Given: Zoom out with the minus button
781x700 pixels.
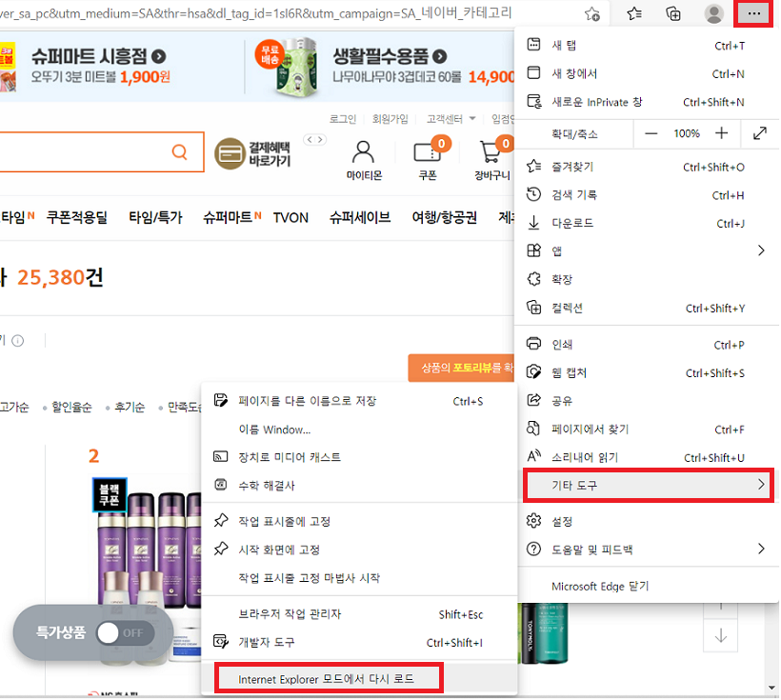Looking at the screenshot, I should [x=651, y=133].
